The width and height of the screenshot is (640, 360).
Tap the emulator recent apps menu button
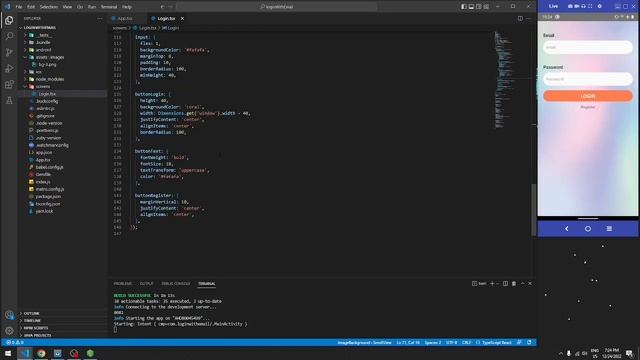coord(609,229)
